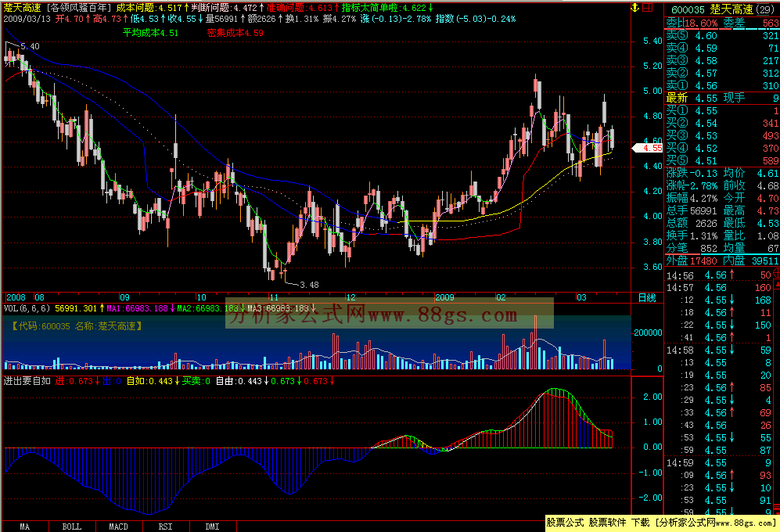This screenshot has height=532, width=780.
Task: Click the 14:57 trade row with volume 160
Action: [719, 288]
